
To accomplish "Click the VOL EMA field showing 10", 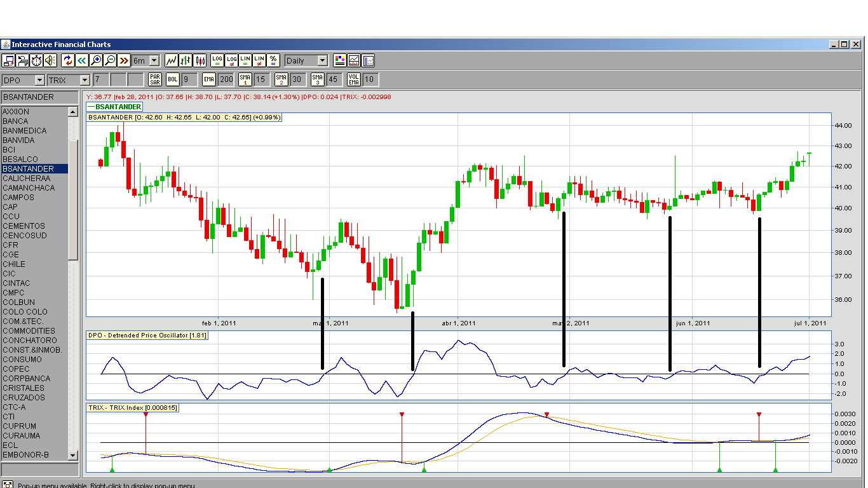I will click(x=370, y=79).
